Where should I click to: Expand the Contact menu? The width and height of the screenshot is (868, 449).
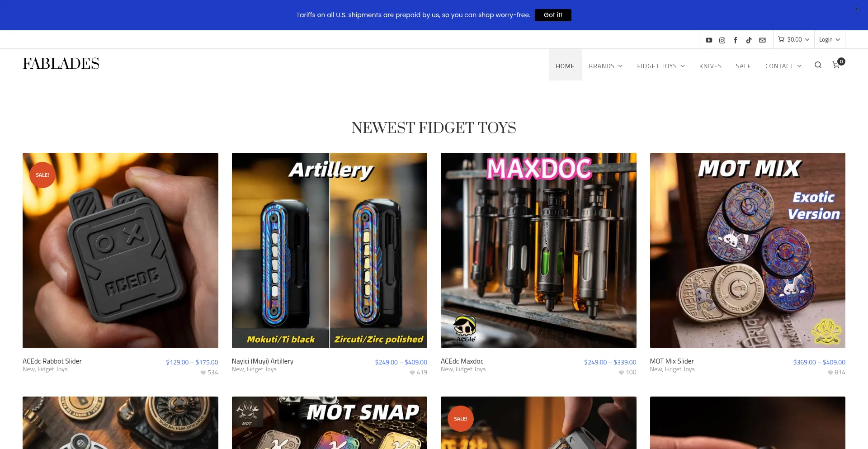783,66
